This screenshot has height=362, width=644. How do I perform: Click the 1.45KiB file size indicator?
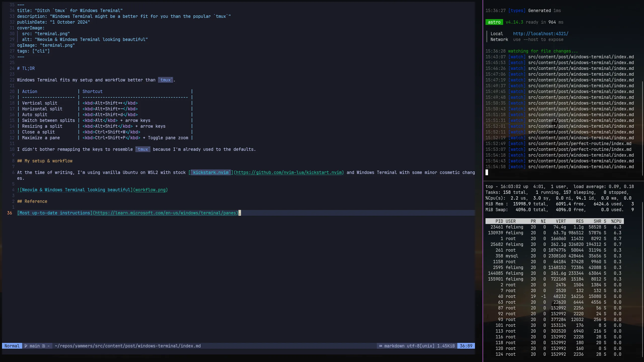click(446, 346)
